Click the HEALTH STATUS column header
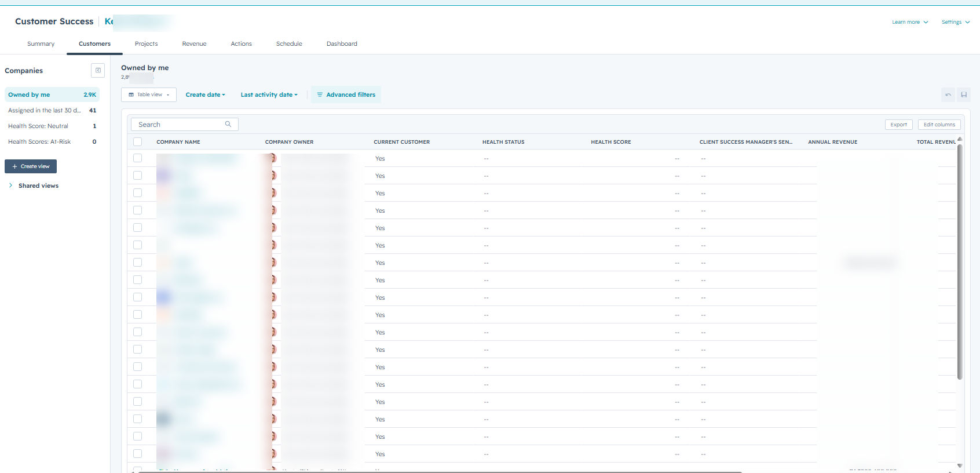 [x=503, y=142]
